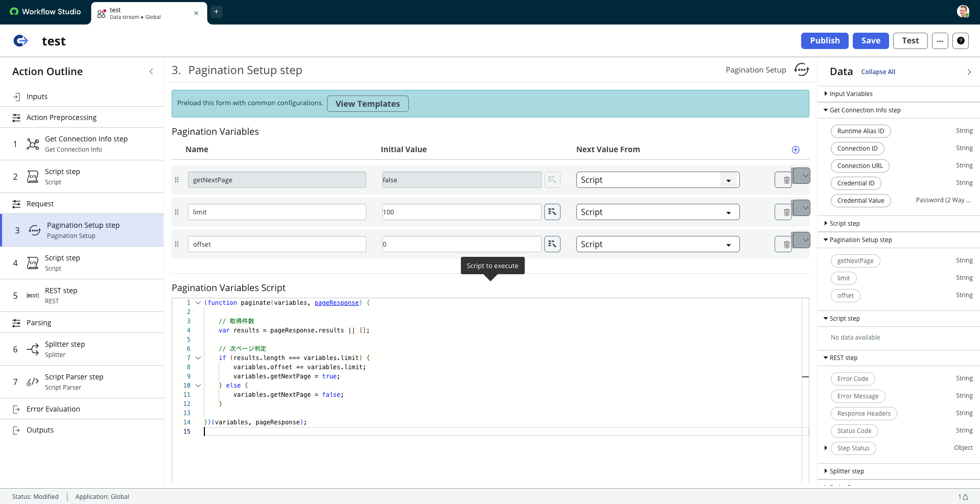This screenshot has width=980, height=504.
Task: Click the Pagination Setup step type icon
Action: 801,70
